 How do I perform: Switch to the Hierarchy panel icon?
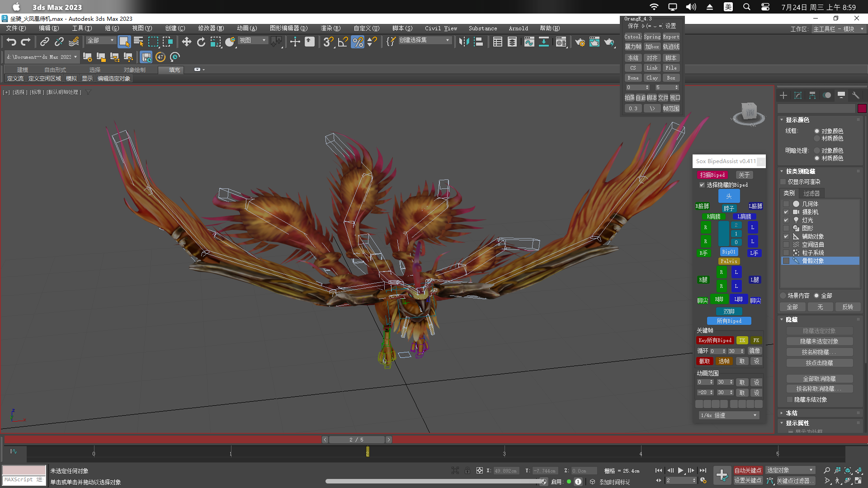click(812, 95)
